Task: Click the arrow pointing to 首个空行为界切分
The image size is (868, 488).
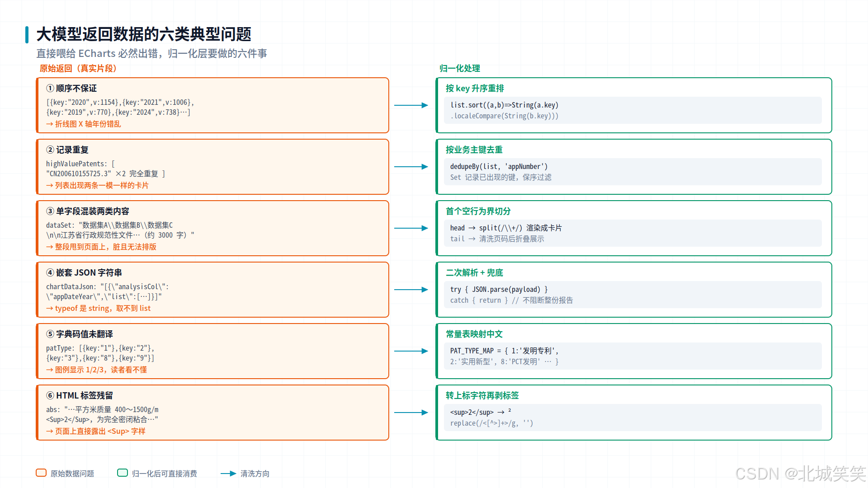Action: click(411, 228)
